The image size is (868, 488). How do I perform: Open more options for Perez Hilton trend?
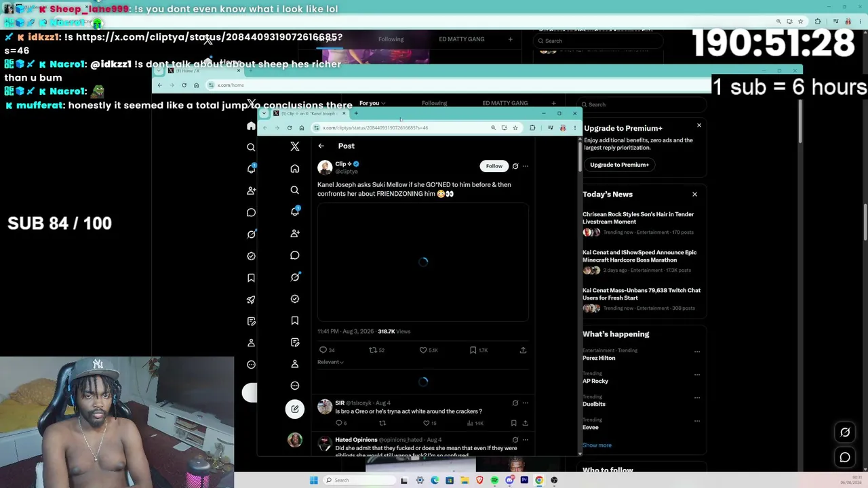coord(696,351)
